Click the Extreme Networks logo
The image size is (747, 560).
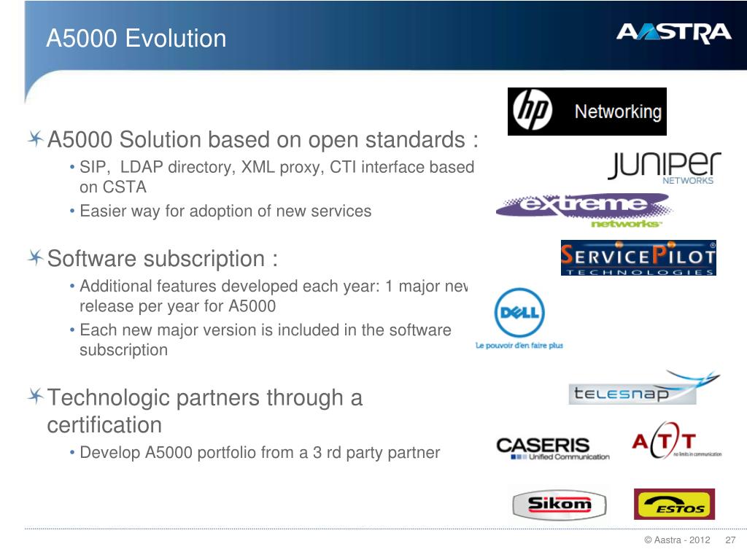584,211
